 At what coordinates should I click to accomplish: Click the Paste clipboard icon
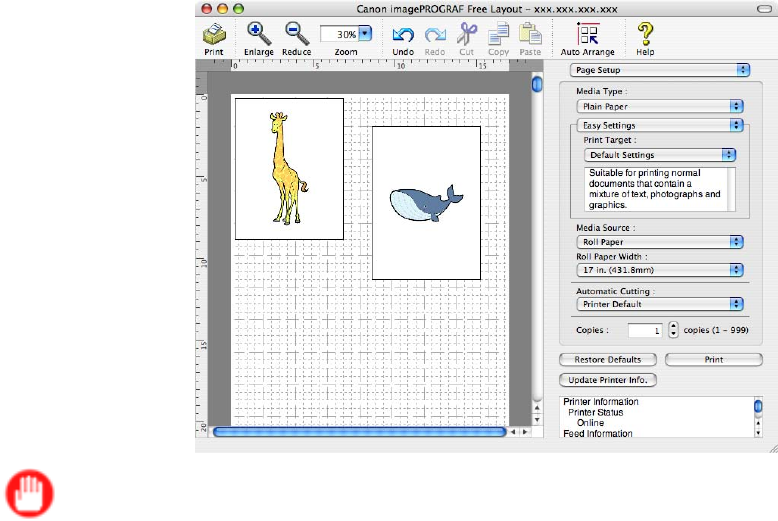(530, 34)
